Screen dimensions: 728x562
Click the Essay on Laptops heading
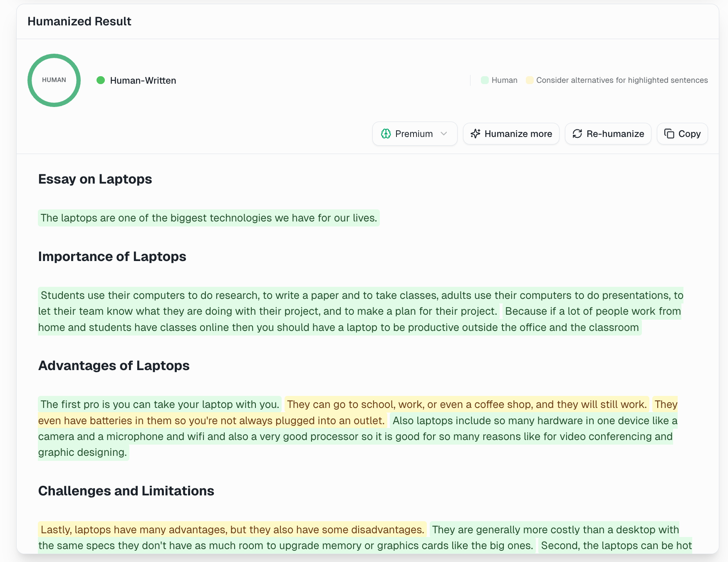click(95, 179)
